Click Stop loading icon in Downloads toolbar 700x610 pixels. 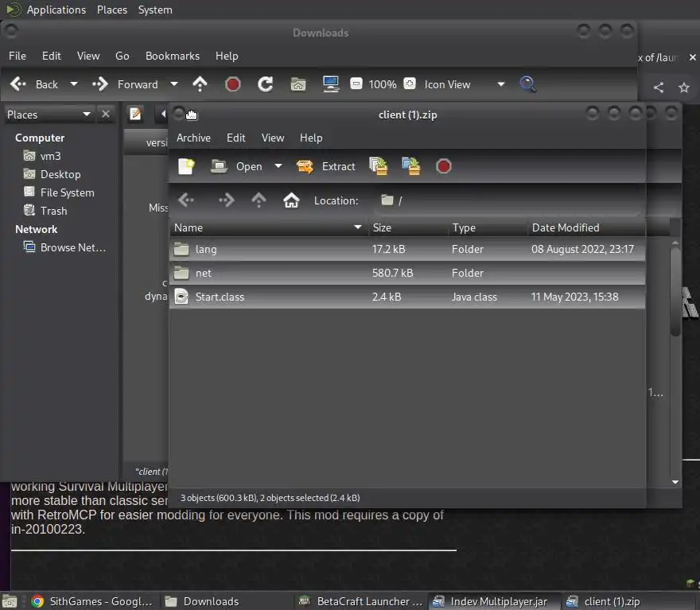(x=232, y=84)
